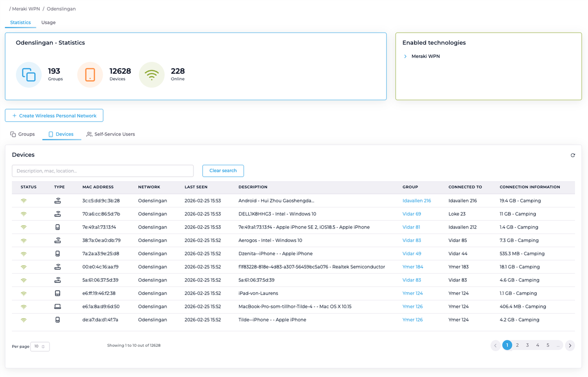This screenshot has width=588, height=377.
Task: Switch to the Usage tab
Action: point(49,22)
